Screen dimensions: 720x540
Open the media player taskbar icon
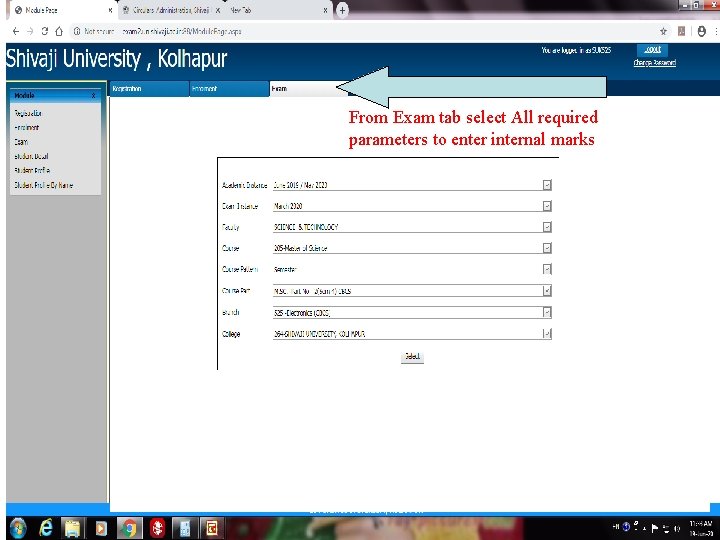(101, 529)
